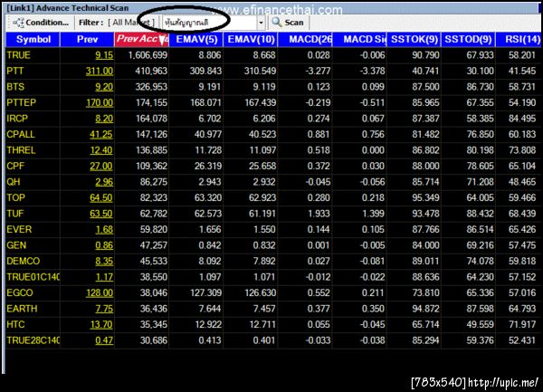Select the TUF symbol
Screen dimensions: 543x392
(14, 214)
